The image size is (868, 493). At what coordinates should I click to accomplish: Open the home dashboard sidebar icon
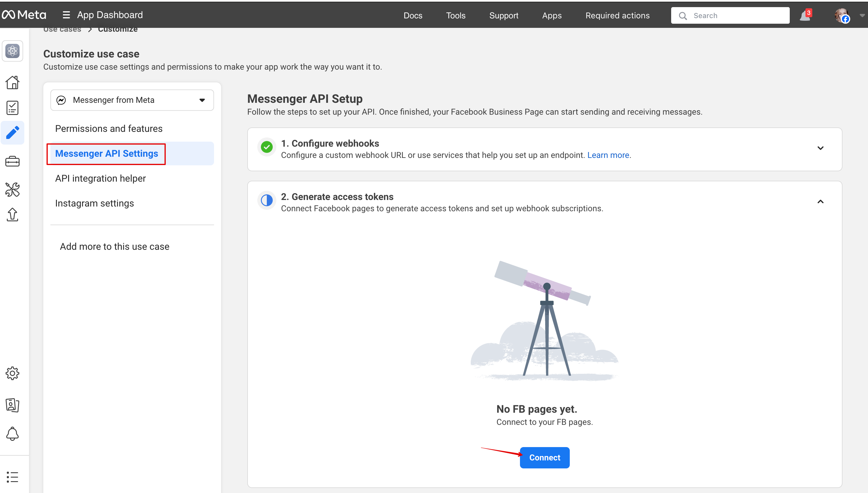point(12,82)
